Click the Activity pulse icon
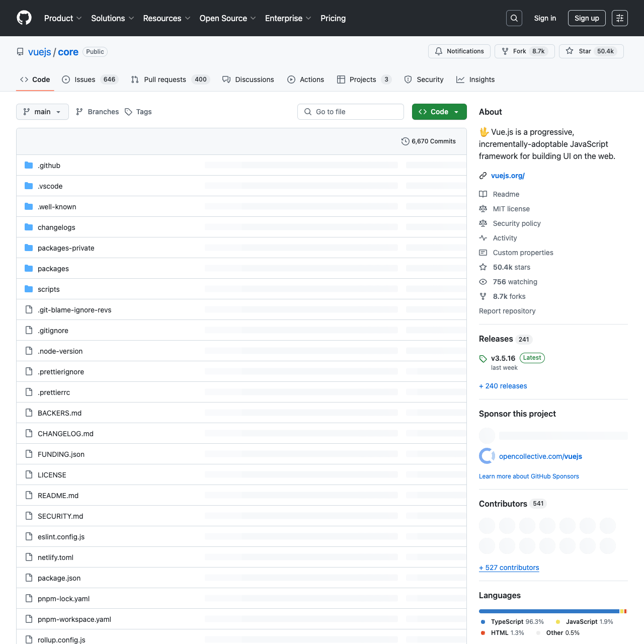This screenshot has width=644, height=644. click(x=483, y=238)
